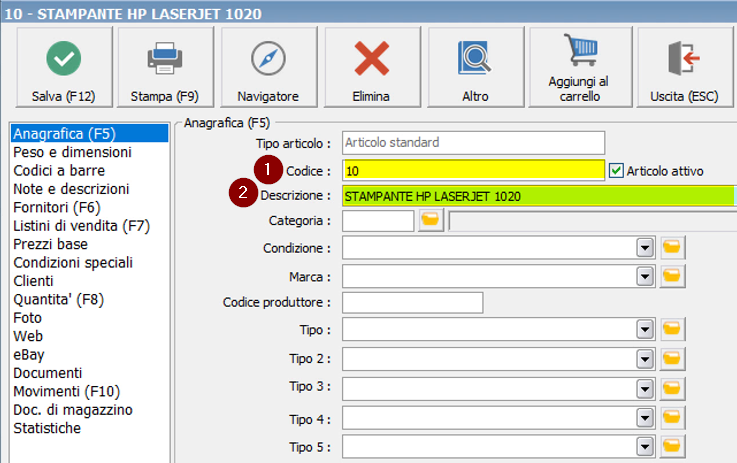Save the article with Salva (F12)
The width and height of the screenshot is (737, 463).
click(x=64, y=67)
